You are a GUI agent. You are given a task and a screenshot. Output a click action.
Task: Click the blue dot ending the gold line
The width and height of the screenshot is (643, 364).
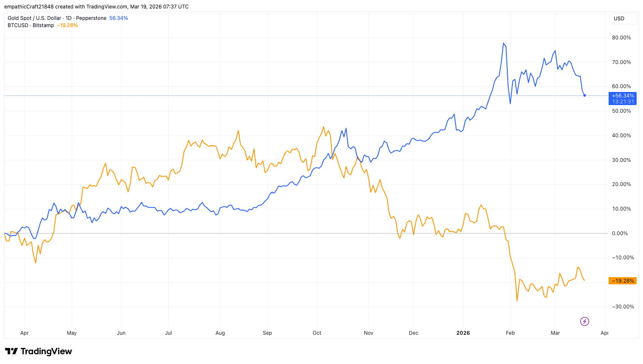(584, 95)
